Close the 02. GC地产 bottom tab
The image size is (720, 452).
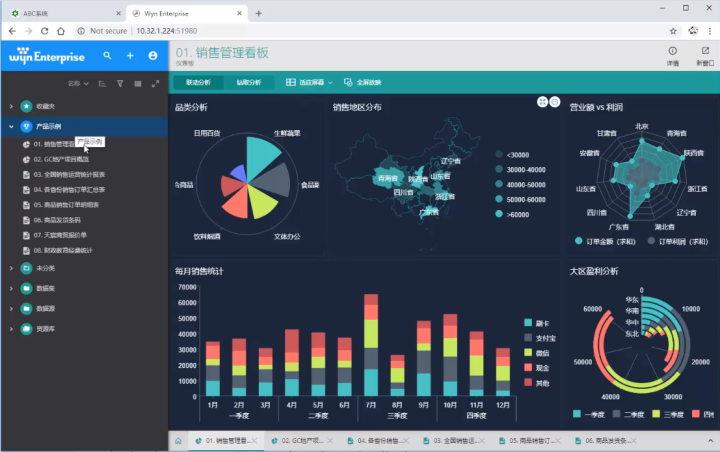tap(330, 441)
